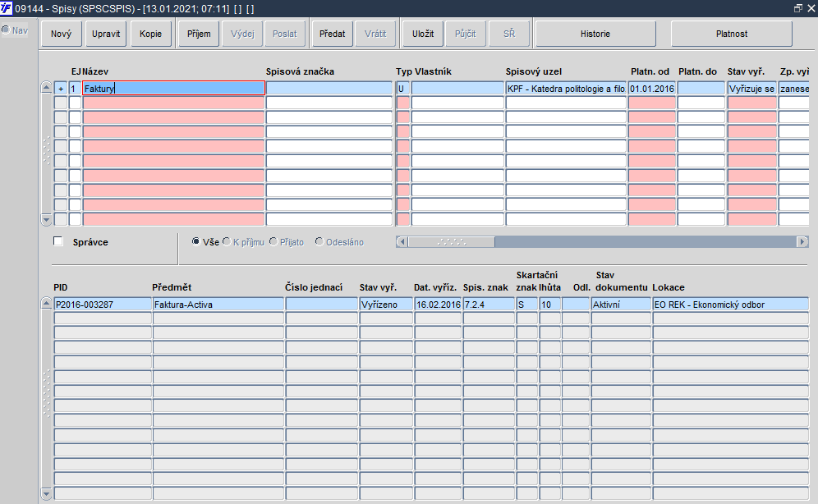Click the Uložit button
The image size is (818, 504).
pyautogui.click(x=423, y=34)
